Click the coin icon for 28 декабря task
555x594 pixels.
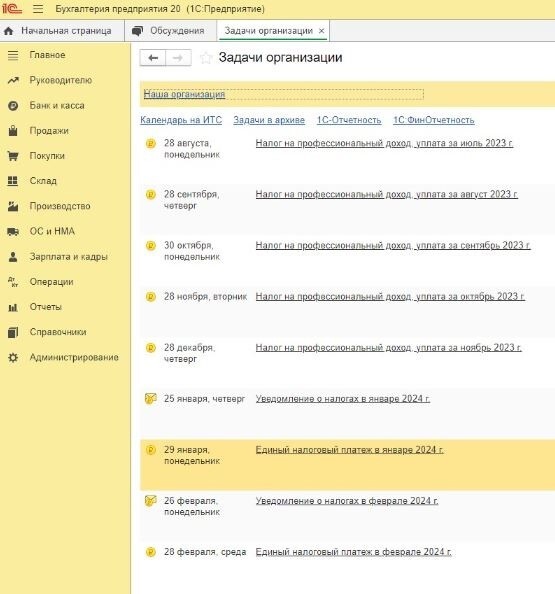click(x=151, y=348)
